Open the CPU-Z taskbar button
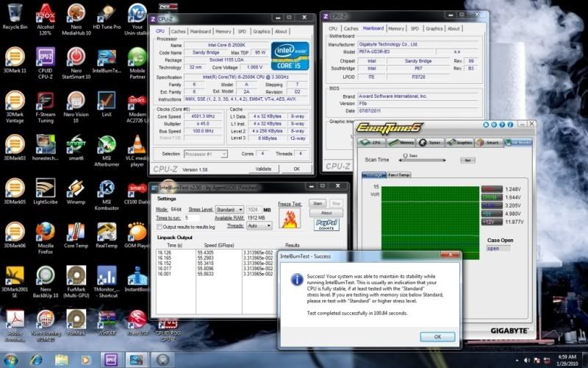The height and width of the screenshot is (368, 588). pyautogui.click(x=111, y=360)
